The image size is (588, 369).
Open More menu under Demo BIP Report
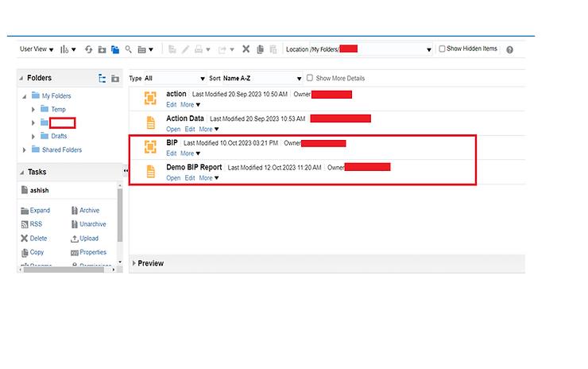click(208, 178)
